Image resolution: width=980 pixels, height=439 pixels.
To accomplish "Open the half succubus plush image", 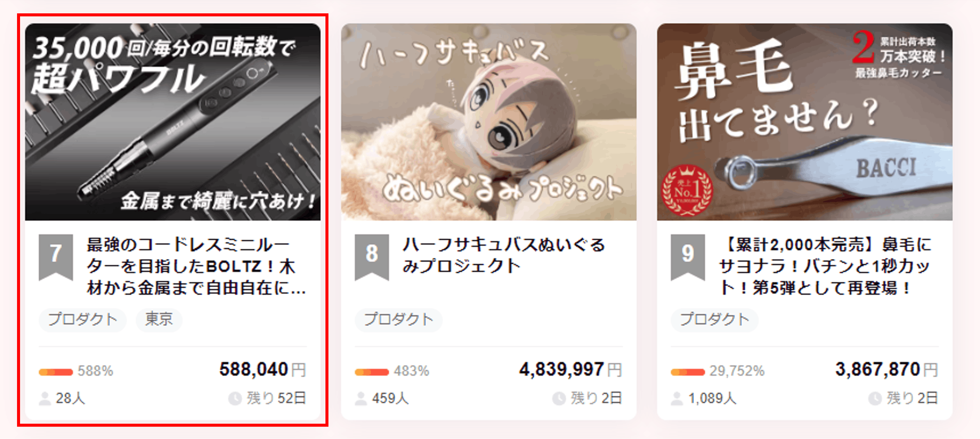I will [x=489, y=122].
